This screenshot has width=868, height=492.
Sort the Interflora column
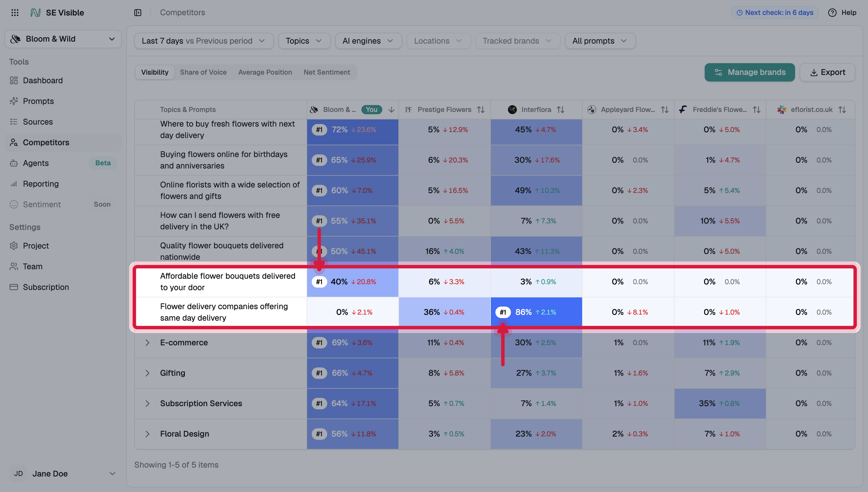561,109
